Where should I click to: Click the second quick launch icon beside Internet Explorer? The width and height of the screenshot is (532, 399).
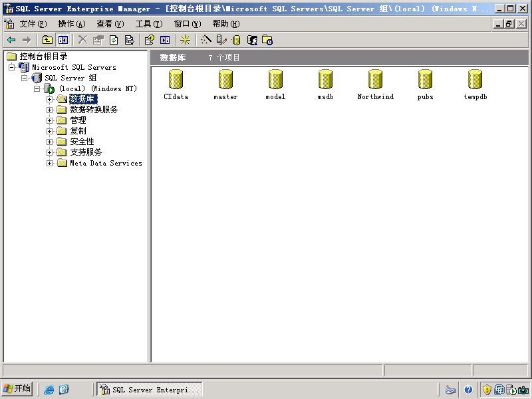[64, 390]
